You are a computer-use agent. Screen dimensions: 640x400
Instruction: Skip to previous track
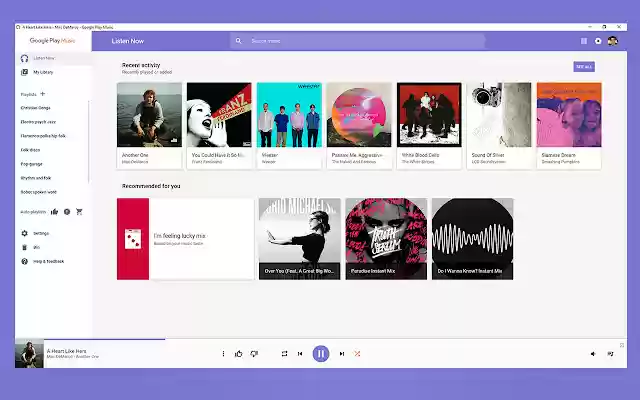pyautogui.click(x=300, y=353)
